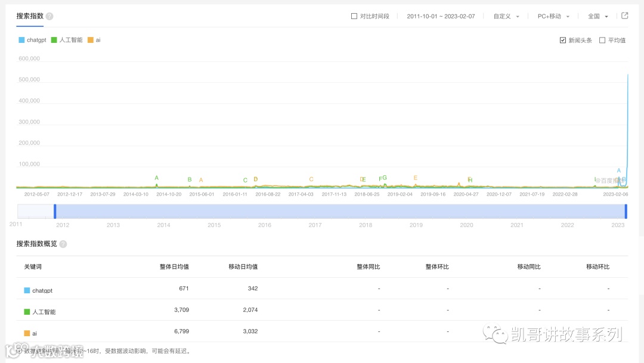Click green news marker C near 2016-01-11
This screenshot has height=363, width=644.
pyautogui.click(x=245, y=180)
